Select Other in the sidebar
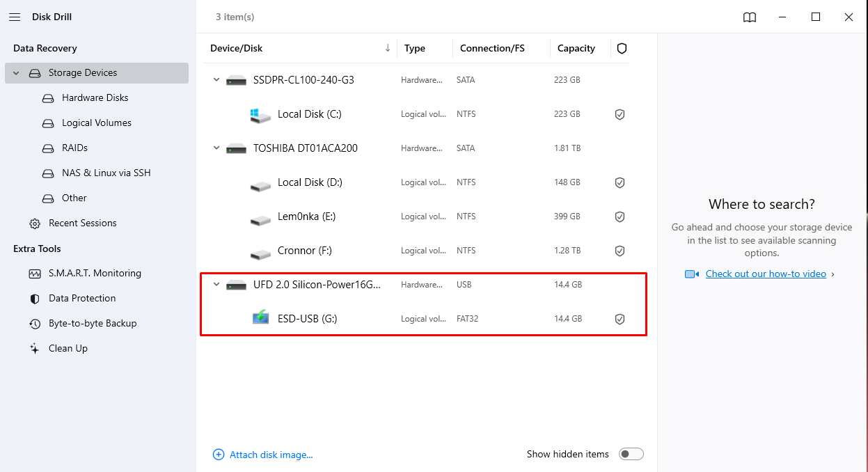Viewport: 868px width, 472px height. click(74, 198)
